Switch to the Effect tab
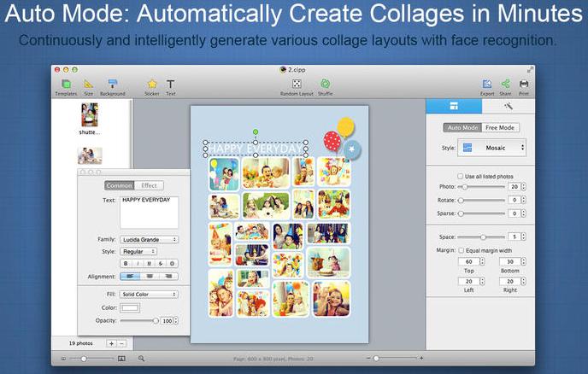The width and height of the screenshot is (588, 374). coord(149,185)
